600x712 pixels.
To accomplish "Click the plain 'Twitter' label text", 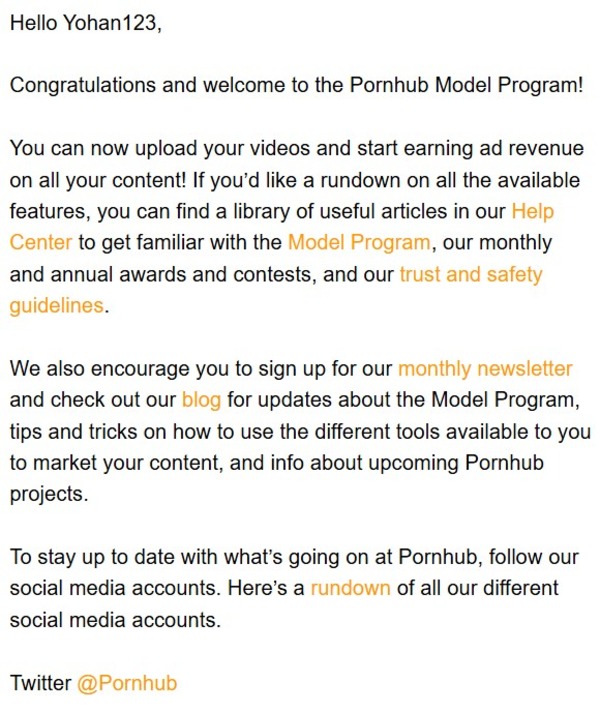I will pyautogui.click(x=40, y=684).
